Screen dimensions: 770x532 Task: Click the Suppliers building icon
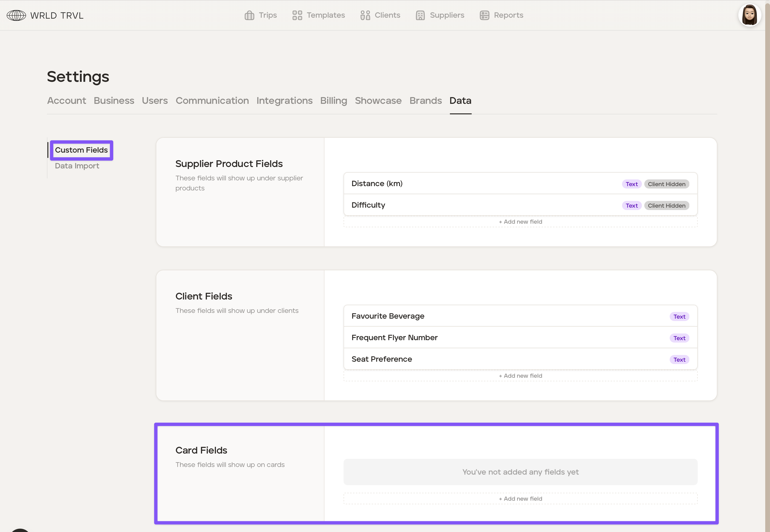(x=420, y=15)
